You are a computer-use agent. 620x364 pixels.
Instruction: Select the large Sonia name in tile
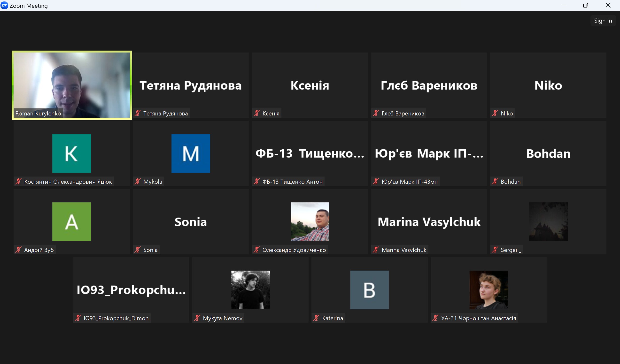[x=191, y=222]
